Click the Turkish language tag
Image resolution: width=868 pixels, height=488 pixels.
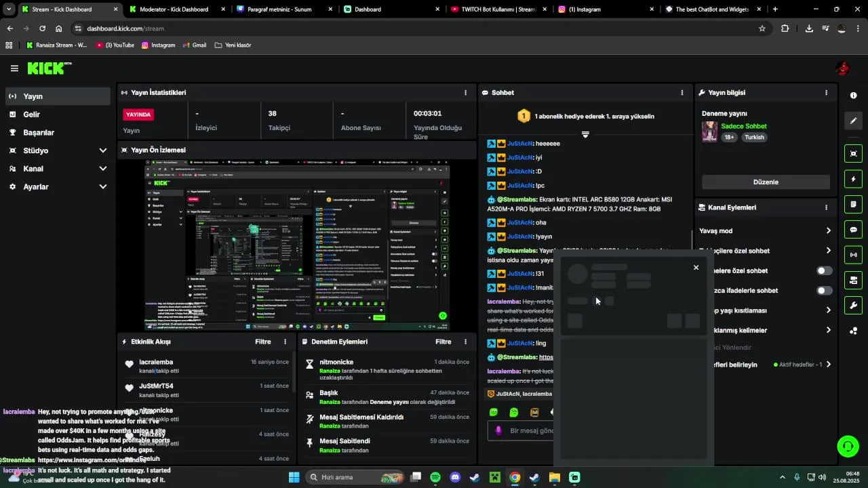click(754, 137)
